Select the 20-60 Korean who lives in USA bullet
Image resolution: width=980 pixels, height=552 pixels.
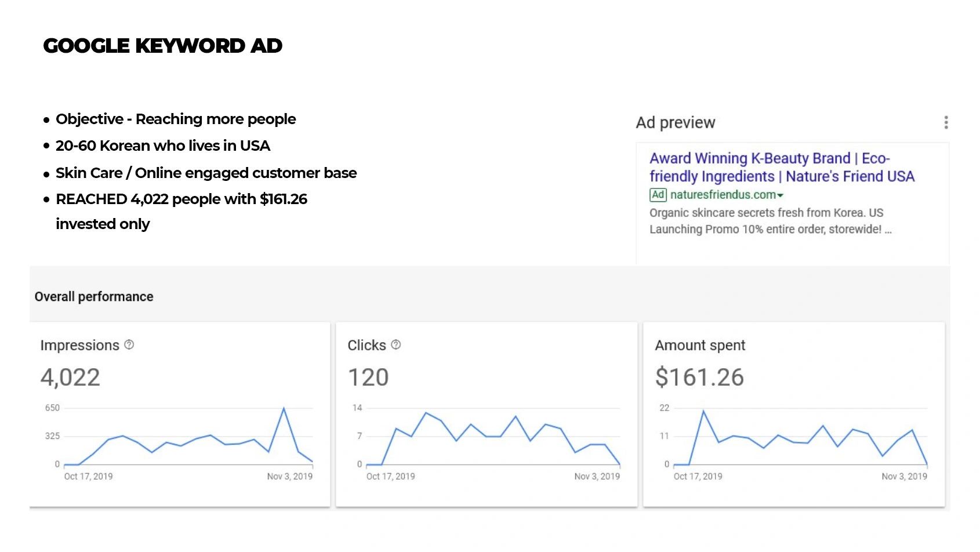163,146
